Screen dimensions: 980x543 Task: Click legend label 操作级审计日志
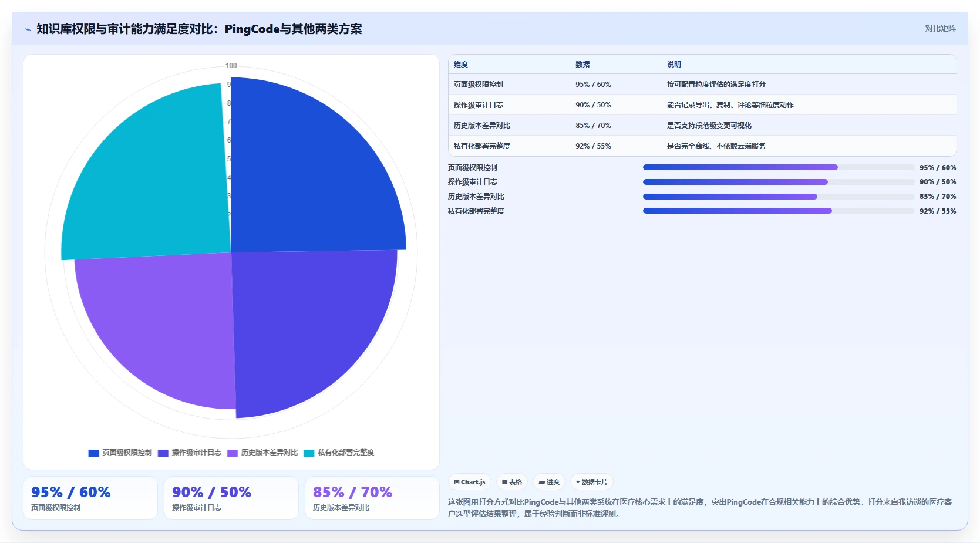click(196, 453)
